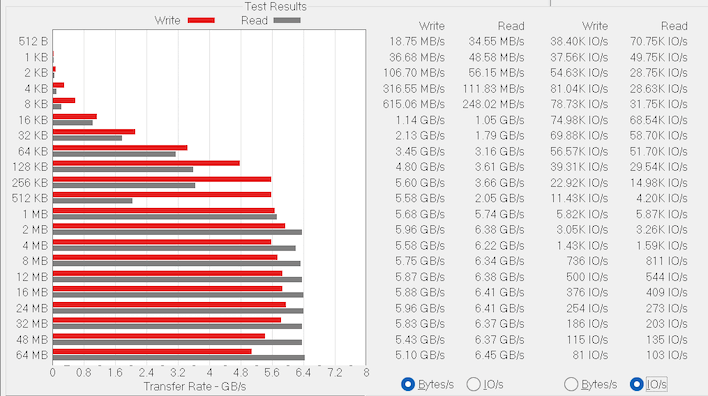
Task: Click the 64 MB gray read bar
Action: coord(179,358)
